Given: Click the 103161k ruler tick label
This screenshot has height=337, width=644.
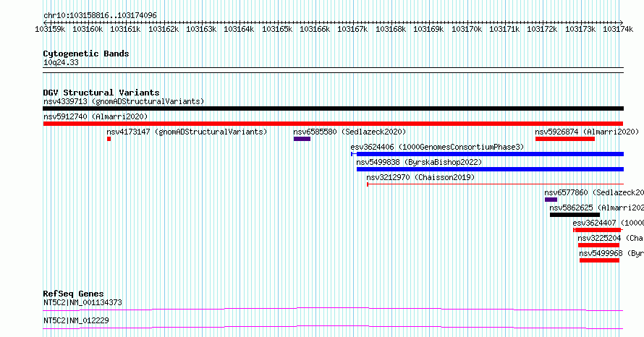Looking at the screenshot, I should (x=126, y=29).
